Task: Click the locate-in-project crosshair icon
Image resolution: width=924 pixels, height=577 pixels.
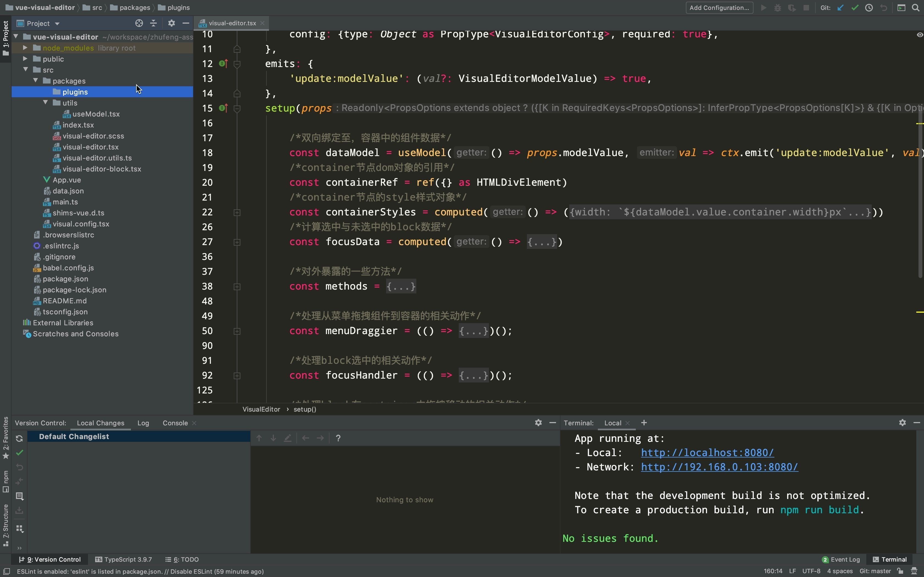Action: (x=139, y=23)
